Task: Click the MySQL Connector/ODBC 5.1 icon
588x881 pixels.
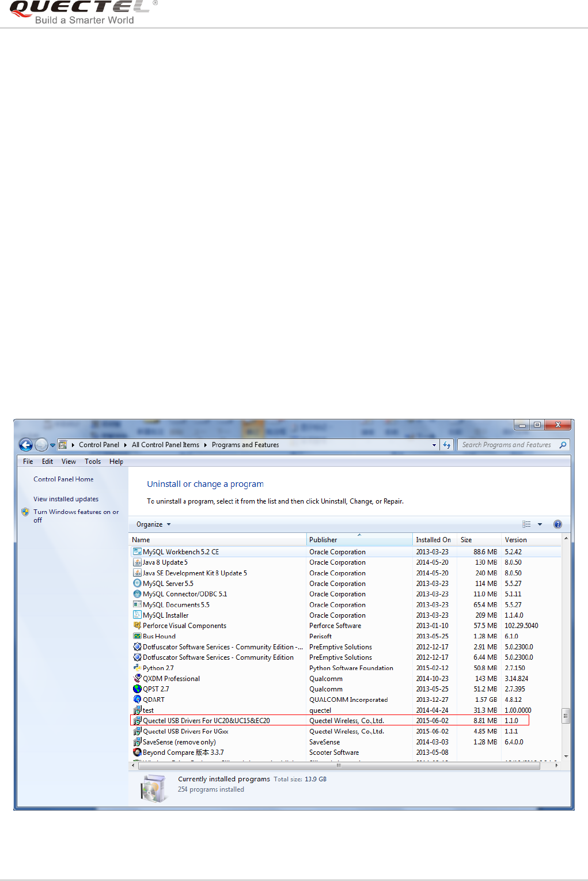Action: (x=137, y=594)
